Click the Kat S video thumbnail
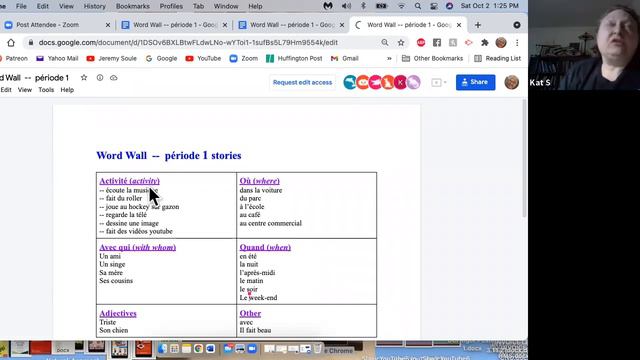Viewport: 640px width, 360px height. pos(584,45)
